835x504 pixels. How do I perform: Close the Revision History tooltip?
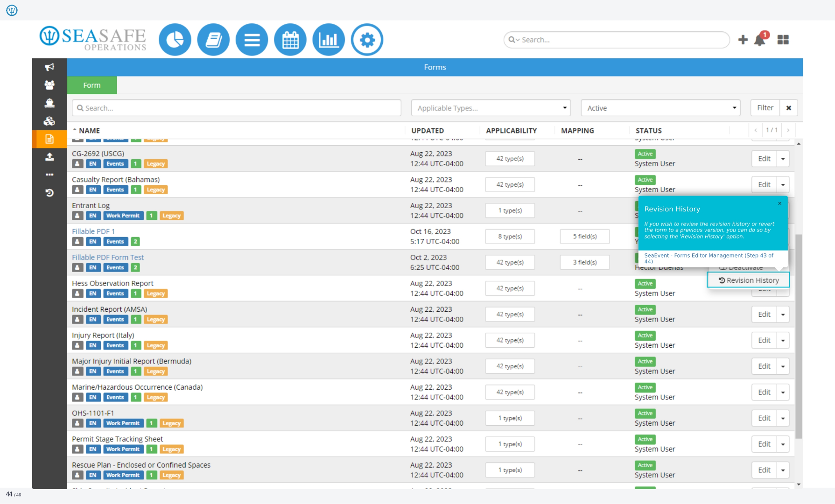779,203
